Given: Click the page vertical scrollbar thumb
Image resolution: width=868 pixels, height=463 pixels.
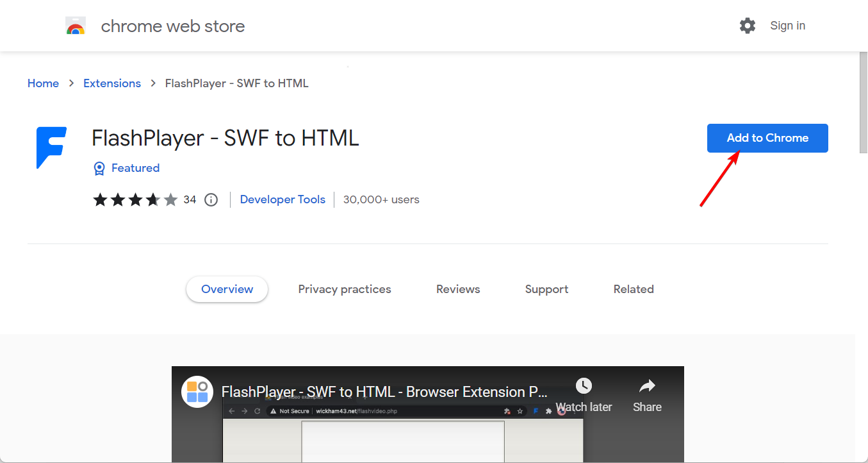Looking at the screenshot, I should [x=862, y=103].
